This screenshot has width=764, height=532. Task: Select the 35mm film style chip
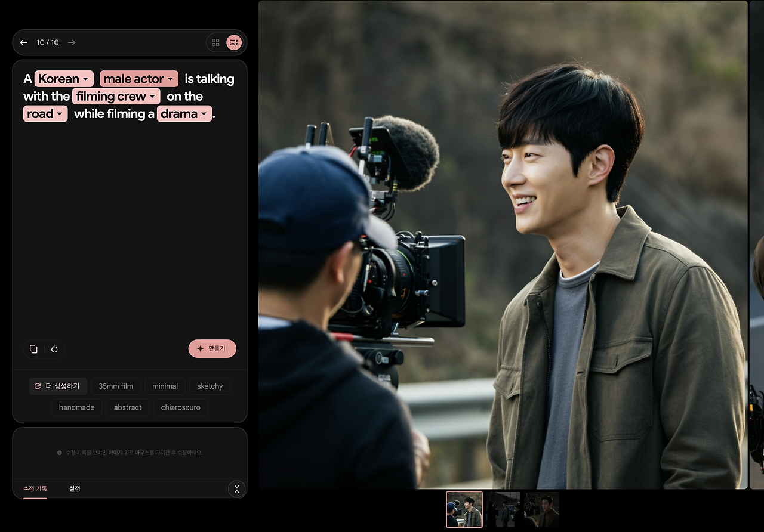[x=115, y=386]
